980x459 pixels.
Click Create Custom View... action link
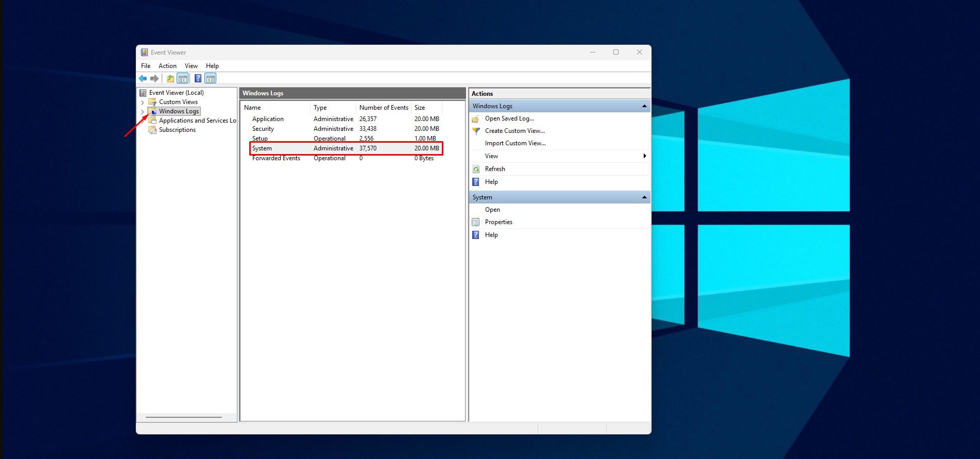(515, 131)
